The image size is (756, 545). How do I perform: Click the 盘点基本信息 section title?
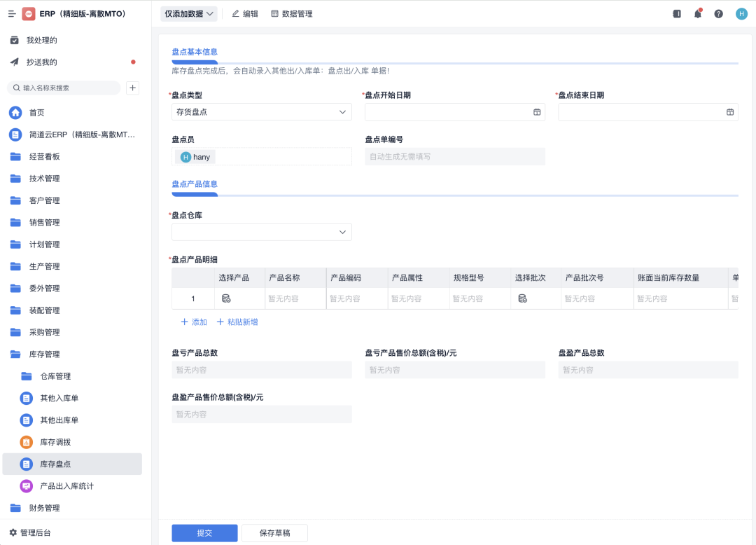(195, 52)
